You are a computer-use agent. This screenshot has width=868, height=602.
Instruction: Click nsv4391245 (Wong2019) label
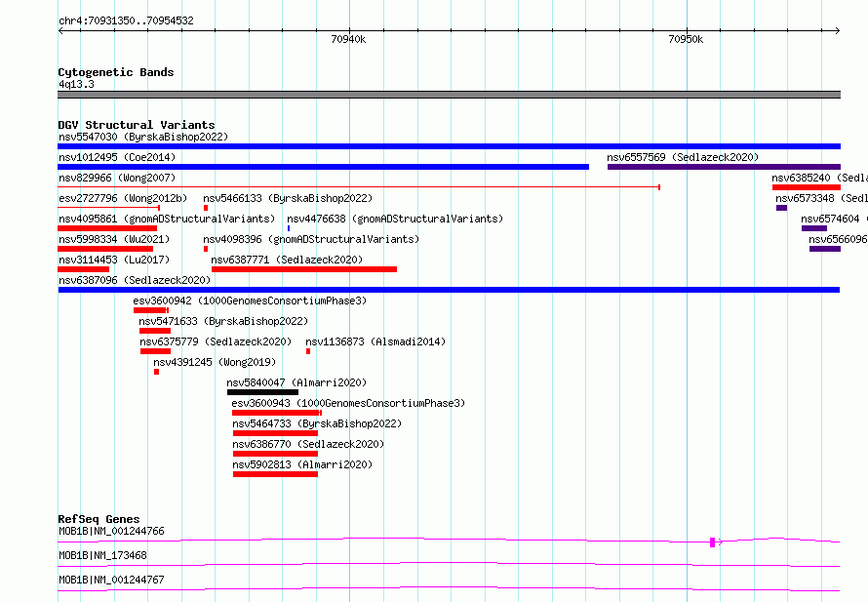pyautogui.click(x=215, y=362)
